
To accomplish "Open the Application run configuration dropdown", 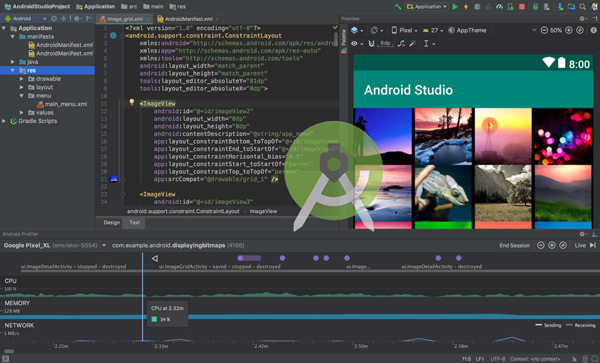I will click(x=427, y=7).
